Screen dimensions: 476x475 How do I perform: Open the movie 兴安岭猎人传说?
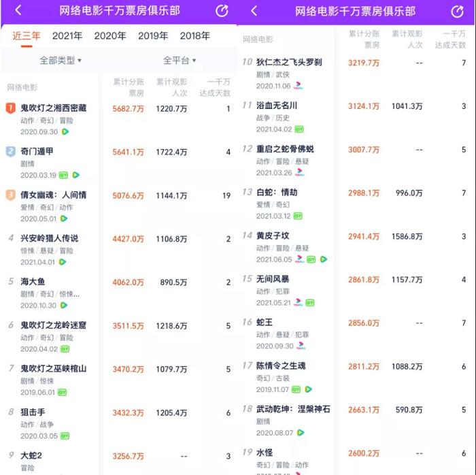point(49,238)
